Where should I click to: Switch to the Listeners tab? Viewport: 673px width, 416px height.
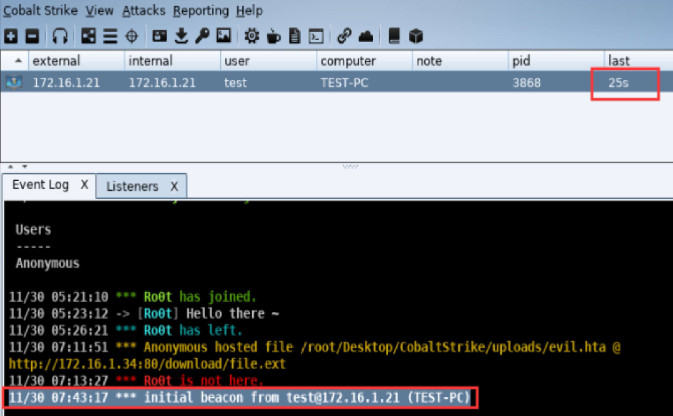click(132, 186)
